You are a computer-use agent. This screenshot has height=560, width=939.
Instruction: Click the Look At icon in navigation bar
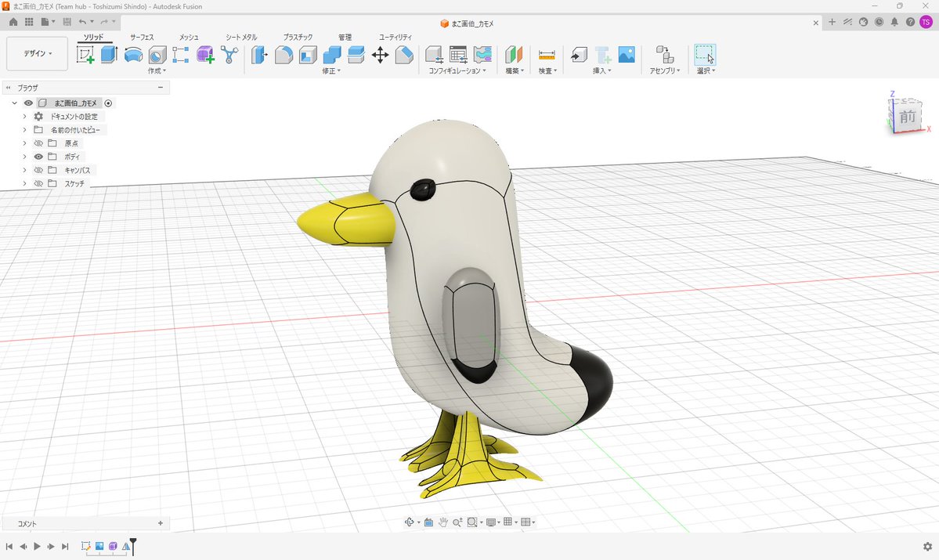(x=428, y=522)
